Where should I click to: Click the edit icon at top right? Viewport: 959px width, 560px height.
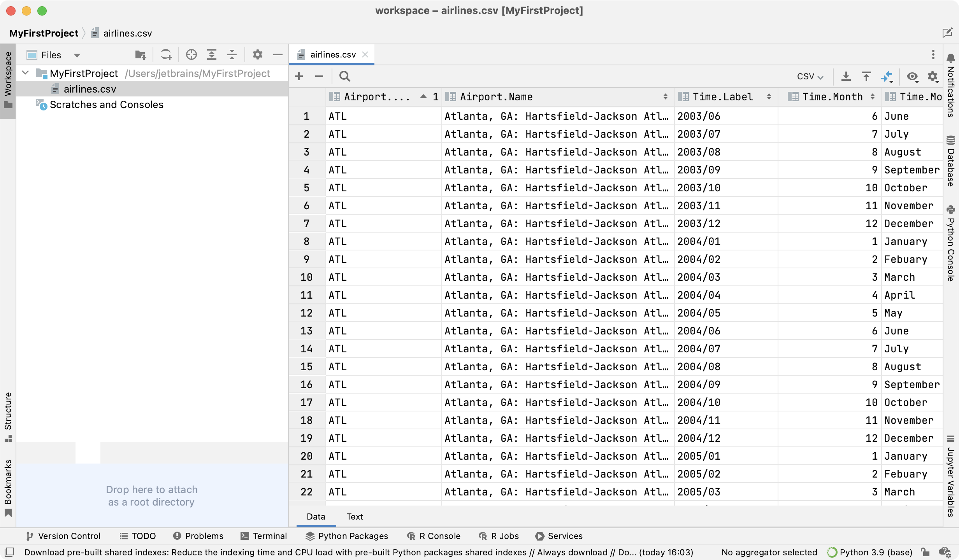947,33
